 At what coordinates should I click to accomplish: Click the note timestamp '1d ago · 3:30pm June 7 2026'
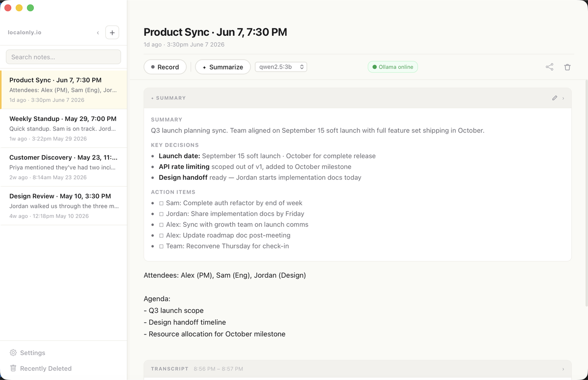[x=184, y=45]
